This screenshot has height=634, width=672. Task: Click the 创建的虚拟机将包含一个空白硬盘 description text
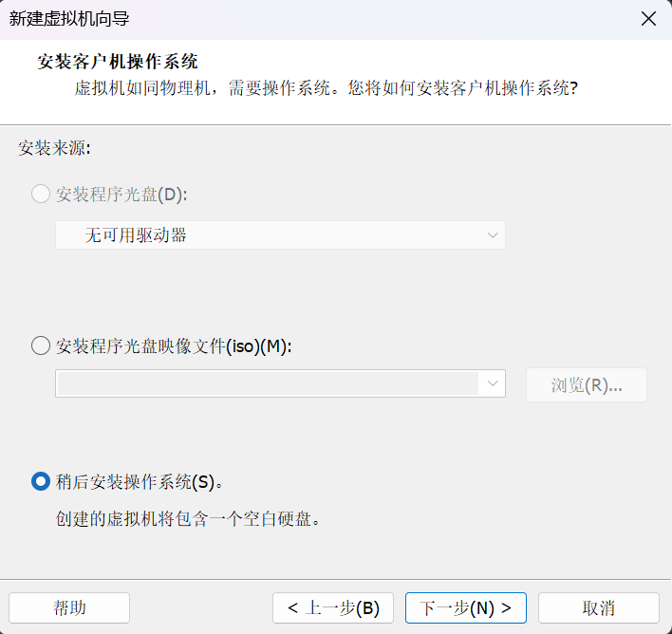pyautogui.click(x=188, y=519)
